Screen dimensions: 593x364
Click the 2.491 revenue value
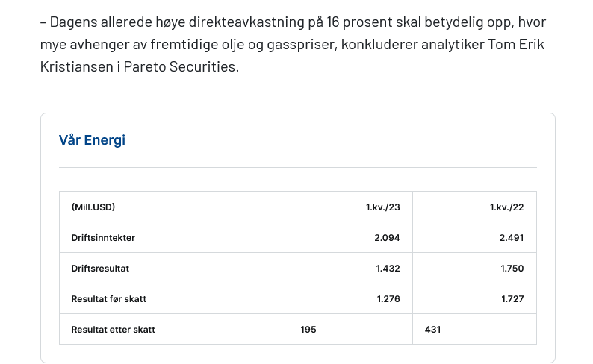coord(512,238)
